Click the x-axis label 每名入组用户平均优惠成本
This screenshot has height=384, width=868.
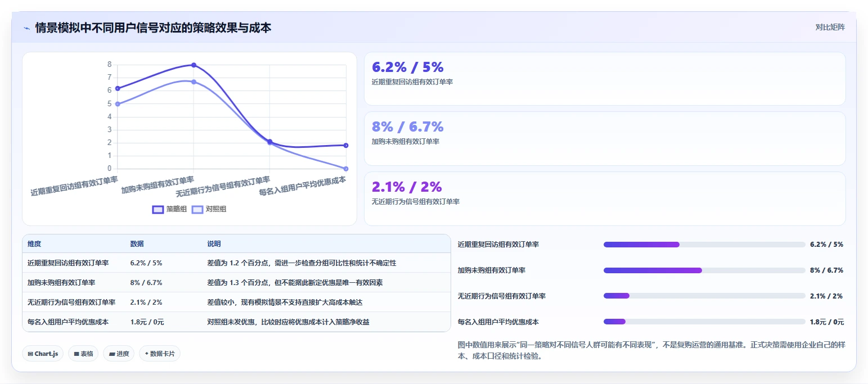click(302, 186)
